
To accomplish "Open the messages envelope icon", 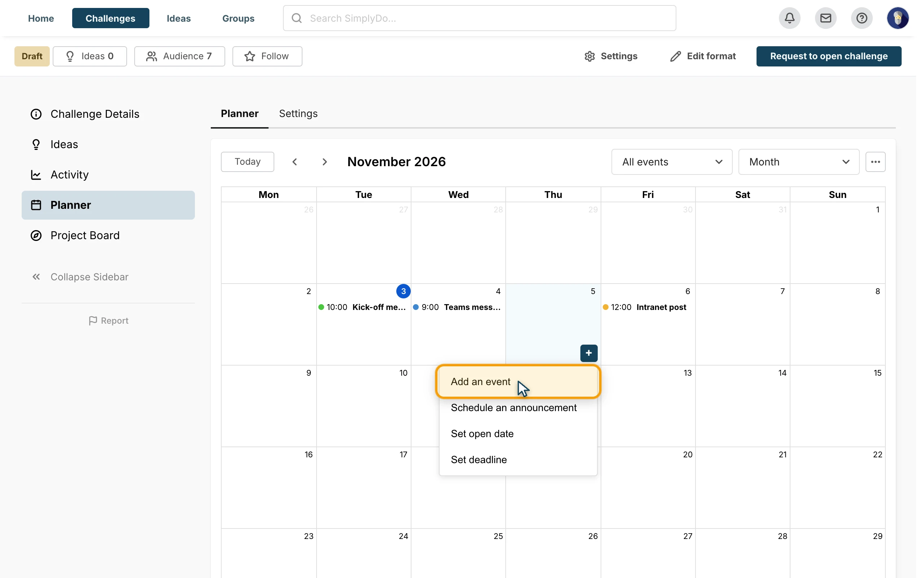I will pyautogui.click(x=825, y=18).
